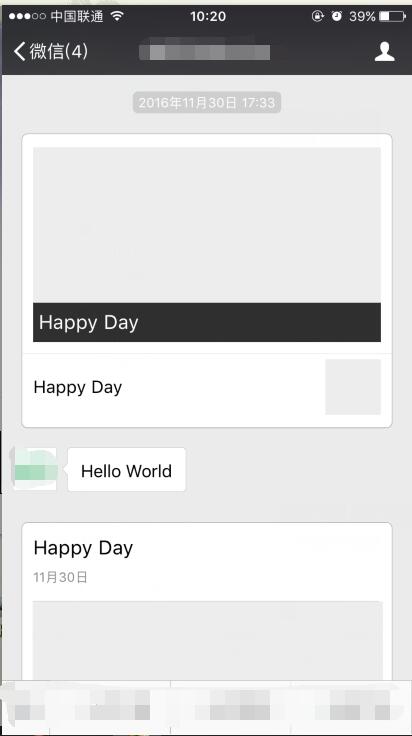Tap the back arrow next to 微信(4)

point(19,51)
